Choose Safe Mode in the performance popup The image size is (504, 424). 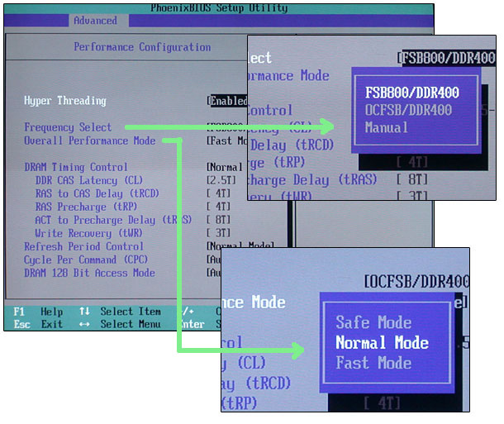point(373,322)
